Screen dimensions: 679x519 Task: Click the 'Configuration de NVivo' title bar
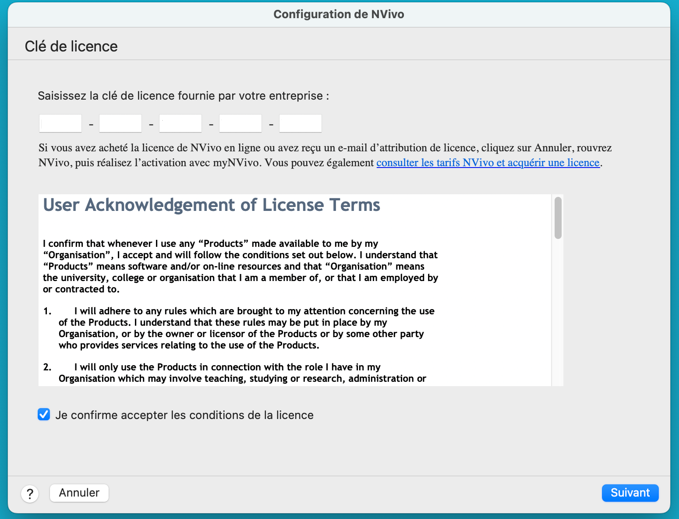(x=339, y=14)
